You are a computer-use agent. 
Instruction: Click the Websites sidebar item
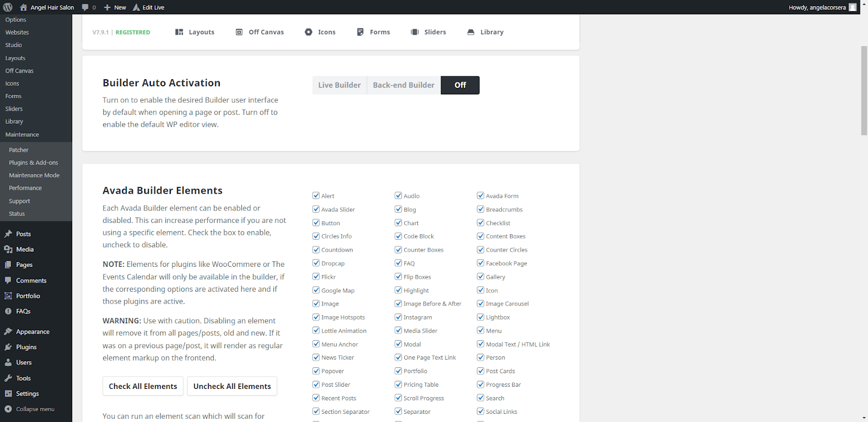pos(17,33)
